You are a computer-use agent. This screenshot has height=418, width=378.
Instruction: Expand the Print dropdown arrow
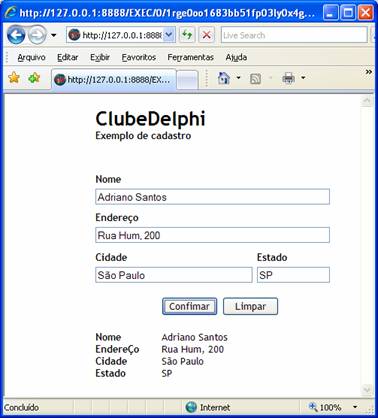303,78
